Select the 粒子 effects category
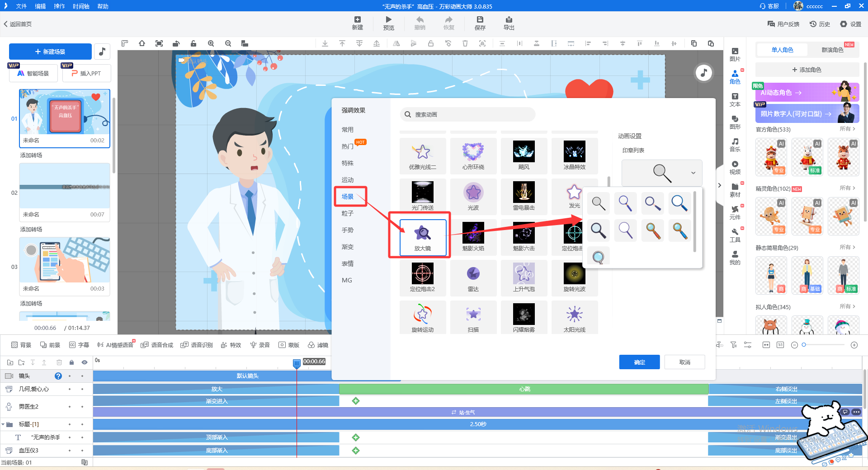This screenshot has width=868, height=470. click(x=347, y=213)
